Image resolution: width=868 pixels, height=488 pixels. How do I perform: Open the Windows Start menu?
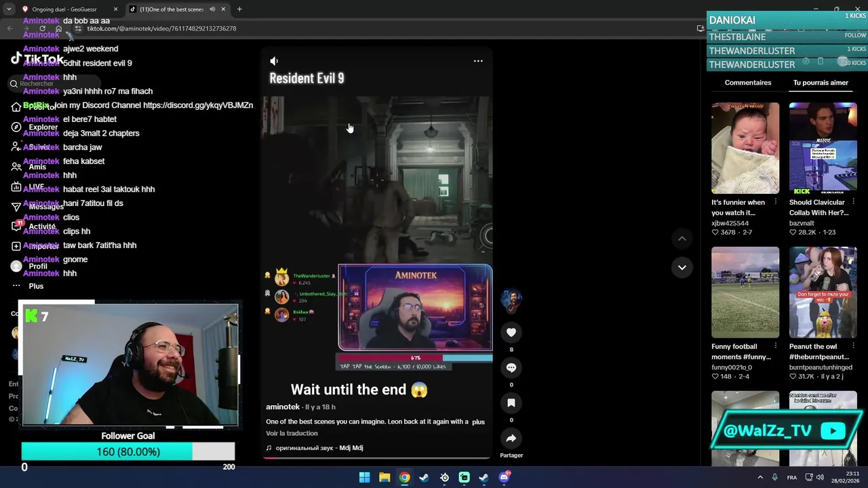pos(364,478)
